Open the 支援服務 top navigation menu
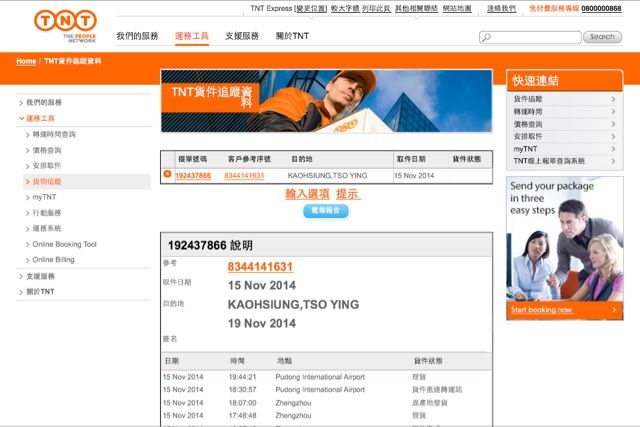 [x=242, y=36]
